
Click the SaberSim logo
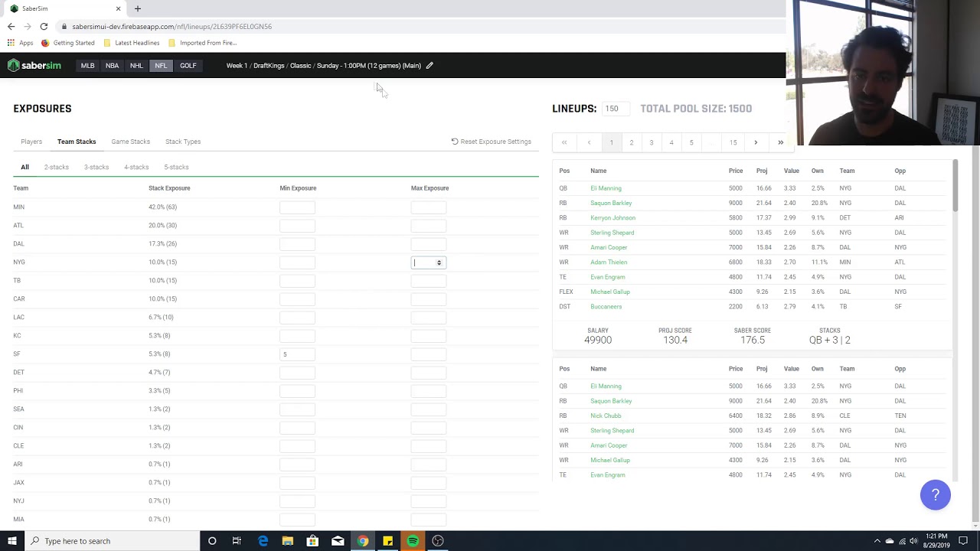point(34,66)
